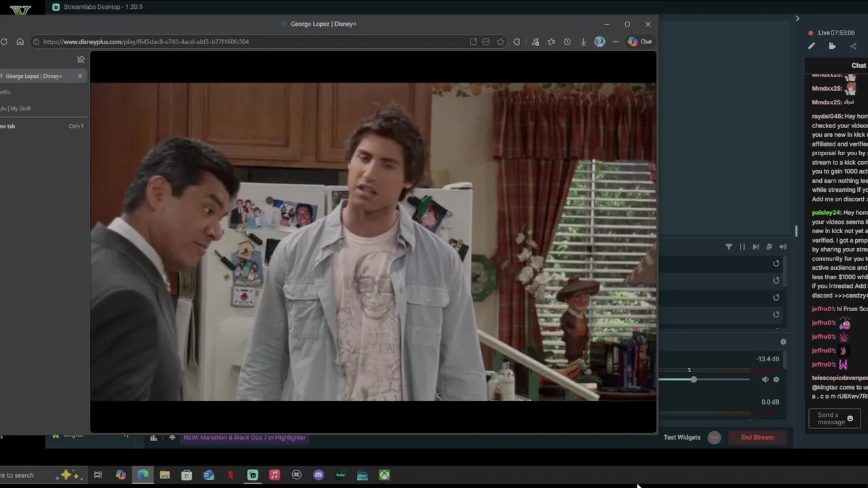
Task: Open Copilot from the taskbar
Action: (x=121, y=475)
